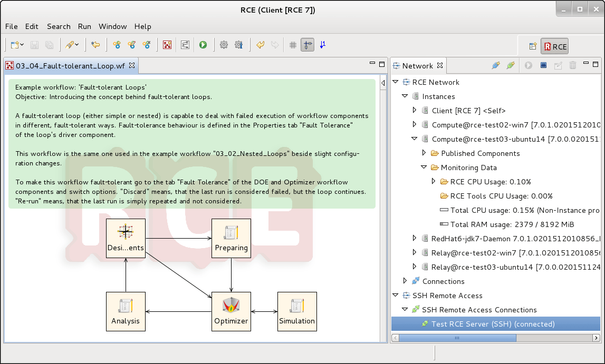Collapse the RCE Network tree node
The image size is (605, 364).
click(x=395, y=82)
